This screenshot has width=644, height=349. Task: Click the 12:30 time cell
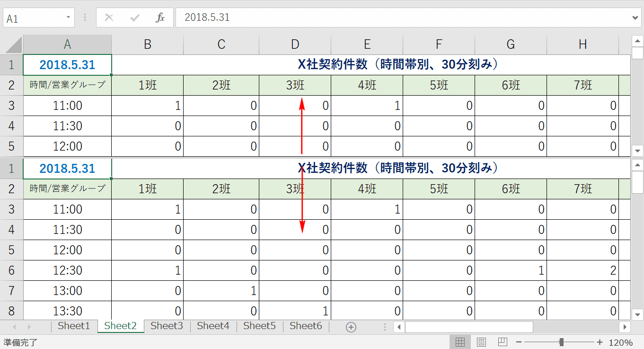point(68,270)
